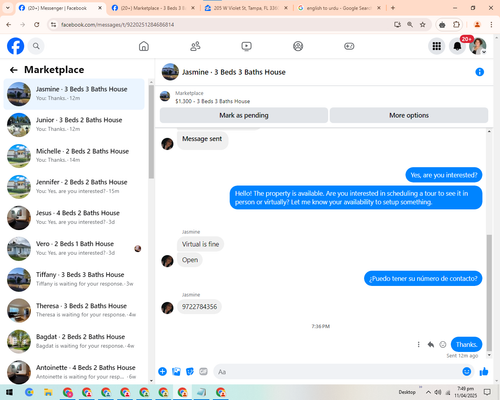Open the Facebook menu grid icon
This screenshot has width=500, height=400.
point(437,46)
